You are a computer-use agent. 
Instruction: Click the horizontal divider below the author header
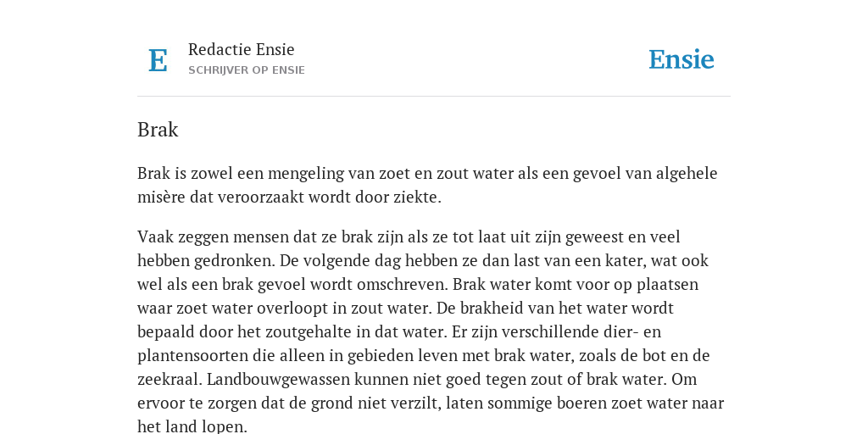pyautogui.click(x=434, y=97)
